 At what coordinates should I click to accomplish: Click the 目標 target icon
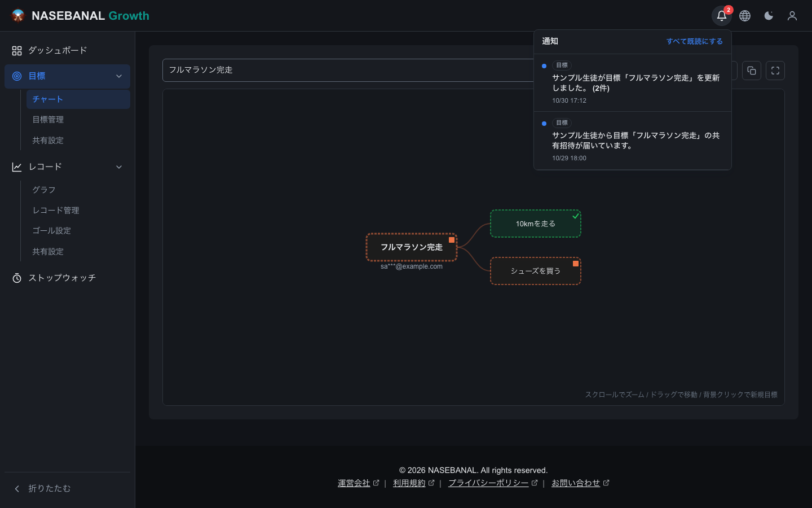[x=17, y=76]
